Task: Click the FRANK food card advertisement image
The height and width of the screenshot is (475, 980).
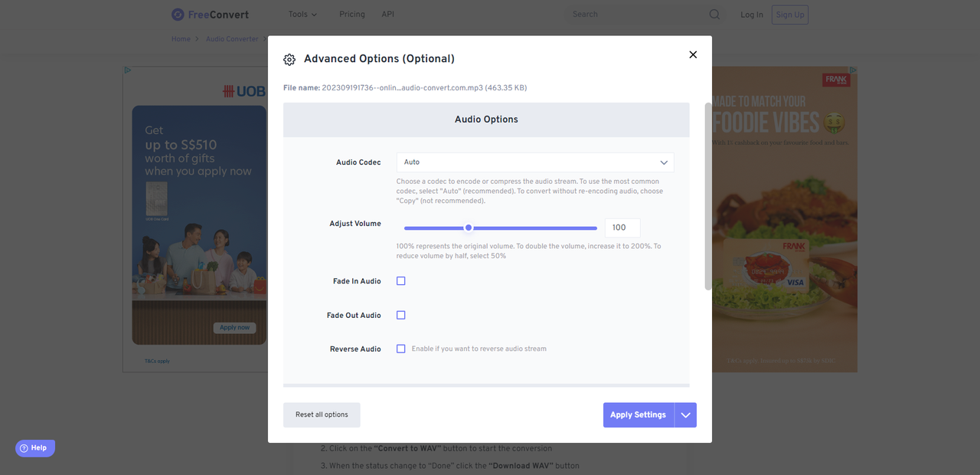Action: pyautogui.click(x=785, y=219)
